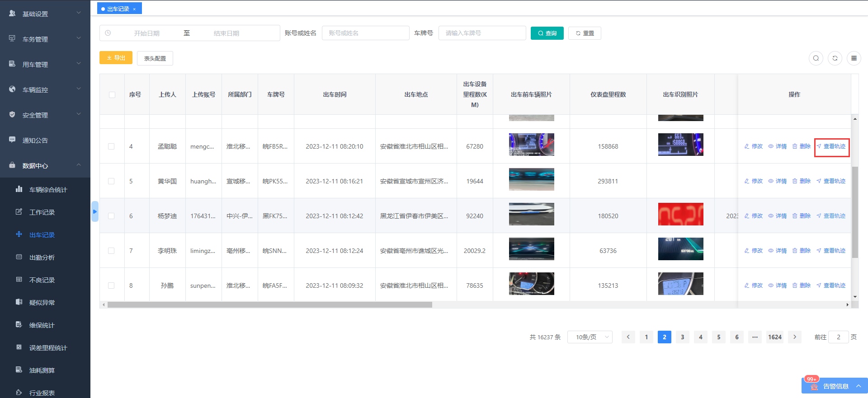Toggle the select-all checkbox in table header

tap(112, 95)
